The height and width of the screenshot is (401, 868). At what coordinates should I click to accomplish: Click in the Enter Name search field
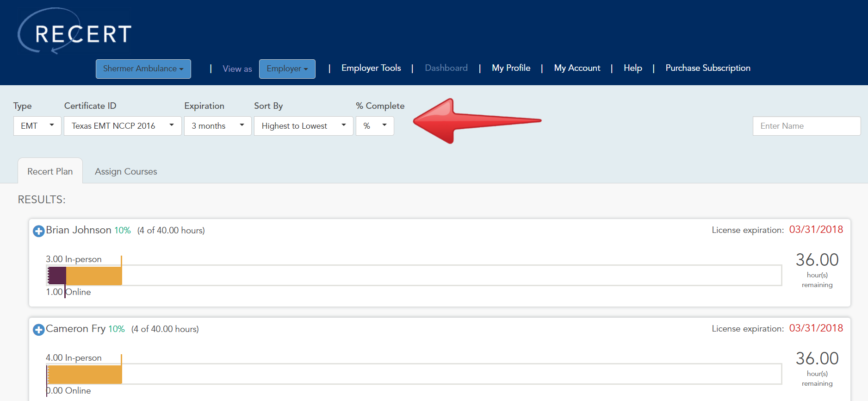pyautogui.click(x=806, y=126)
